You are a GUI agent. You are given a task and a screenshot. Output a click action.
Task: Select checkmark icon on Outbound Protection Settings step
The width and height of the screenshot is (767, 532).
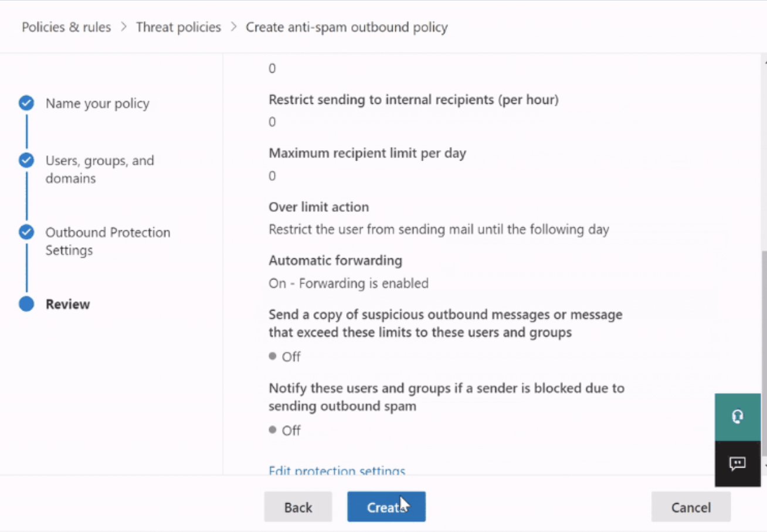26,231
